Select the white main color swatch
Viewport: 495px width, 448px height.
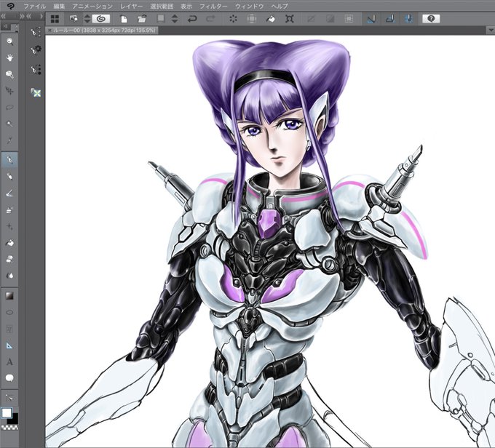7,412
